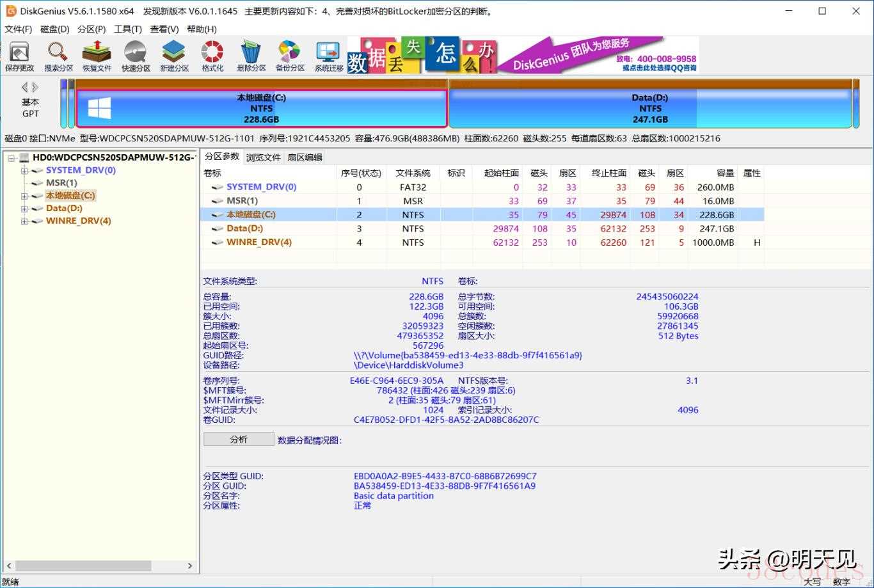Click the H attribute cell of WINRE_DRV(4)
Image resolution: width=874 pixels, height=588 pixels.
coord(757,242)
